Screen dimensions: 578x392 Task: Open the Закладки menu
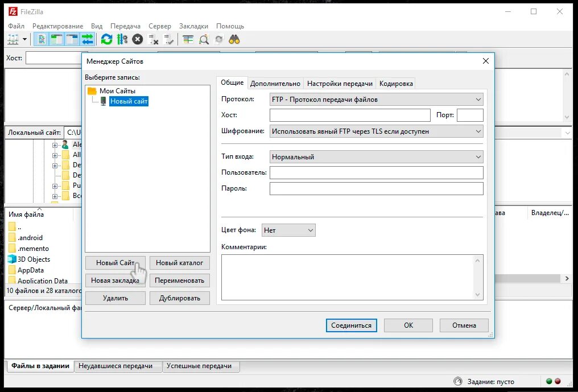point(193,26)
